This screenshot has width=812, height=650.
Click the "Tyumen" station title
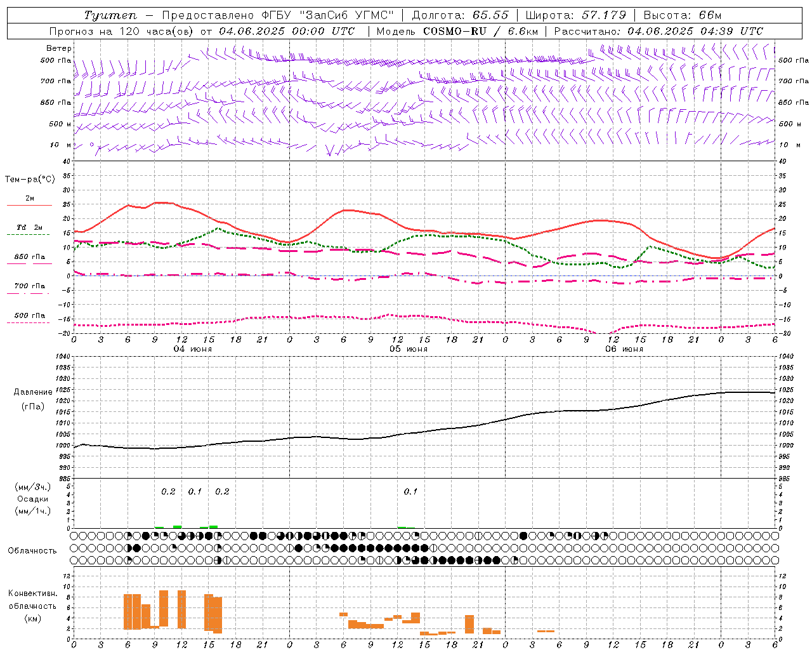[x=110, y=15]
